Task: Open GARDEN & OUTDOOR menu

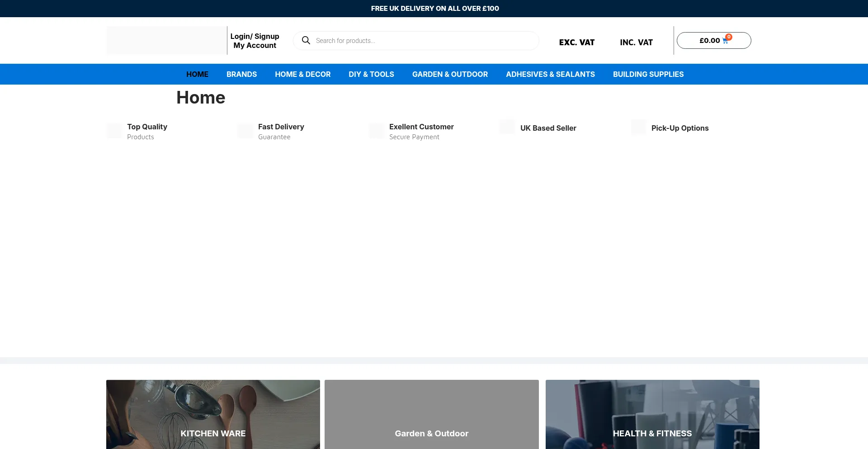Action: (x=450, y=74)
